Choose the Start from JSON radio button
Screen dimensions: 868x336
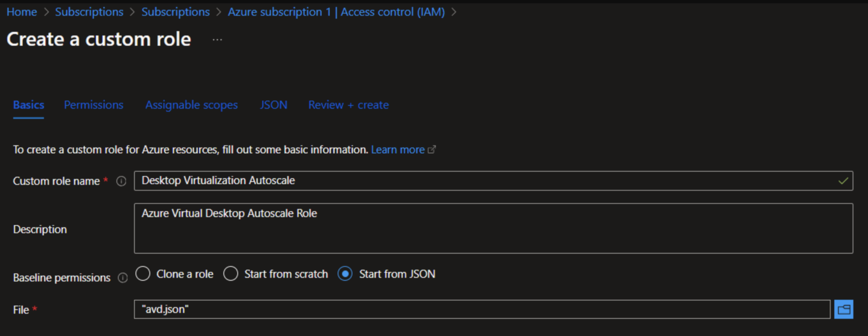coord(345,274)
